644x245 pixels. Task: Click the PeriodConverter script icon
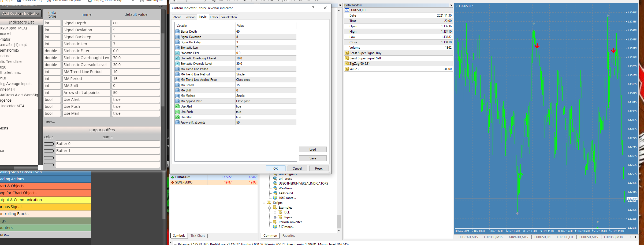(275, 222)
